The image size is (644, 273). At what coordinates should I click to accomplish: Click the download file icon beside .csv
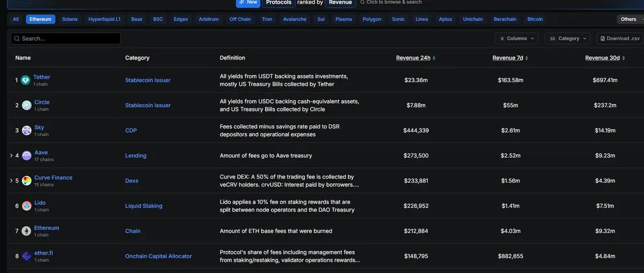(x=603, y=39)
